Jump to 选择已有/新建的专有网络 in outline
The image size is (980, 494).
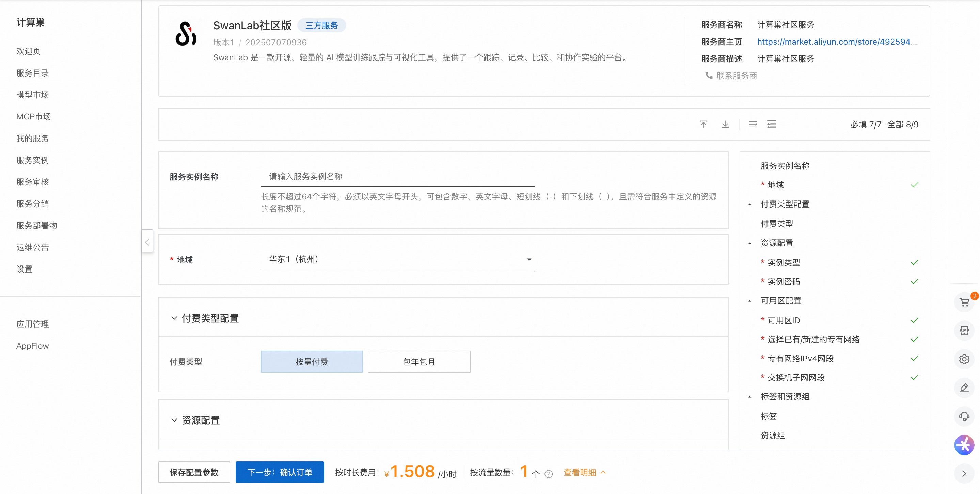pos(814,339)
